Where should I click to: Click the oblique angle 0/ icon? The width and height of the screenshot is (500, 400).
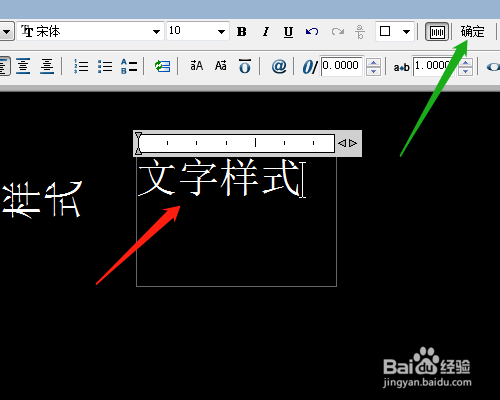point(310,66)
